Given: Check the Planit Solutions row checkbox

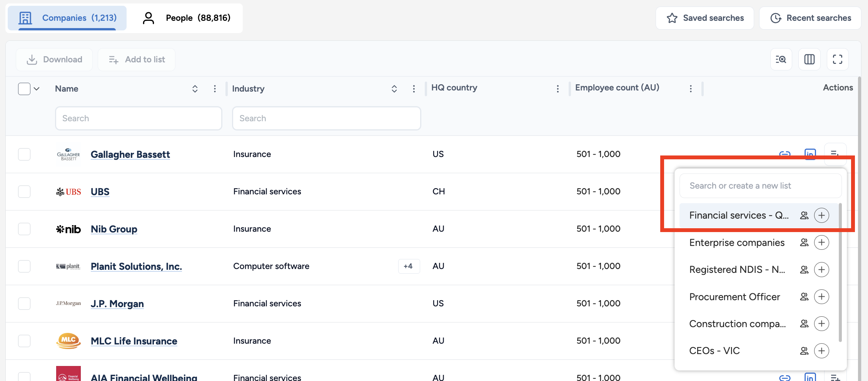Looking at the screenshot, I should 24,266.
